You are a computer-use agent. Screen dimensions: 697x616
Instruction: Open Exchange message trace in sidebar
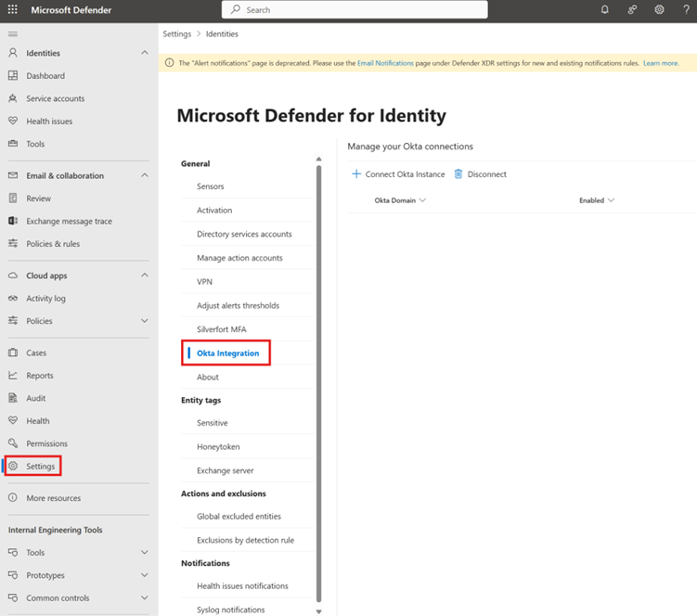[70, 221]
